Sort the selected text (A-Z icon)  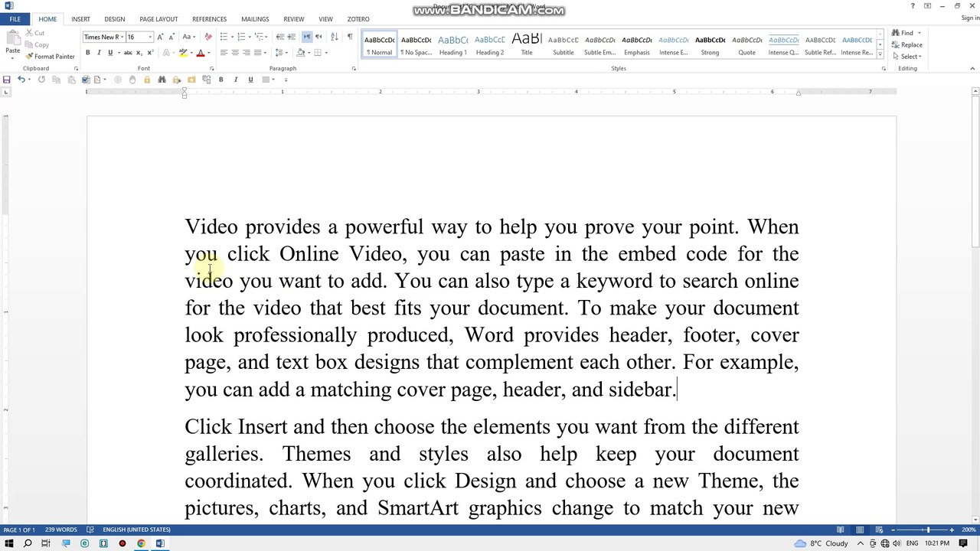[335, 37]
